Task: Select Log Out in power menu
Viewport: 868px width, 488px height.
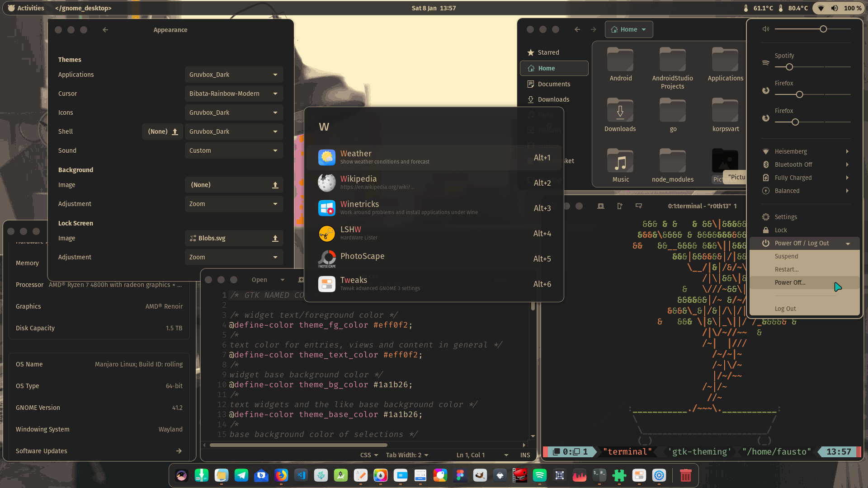Action: 805,309
